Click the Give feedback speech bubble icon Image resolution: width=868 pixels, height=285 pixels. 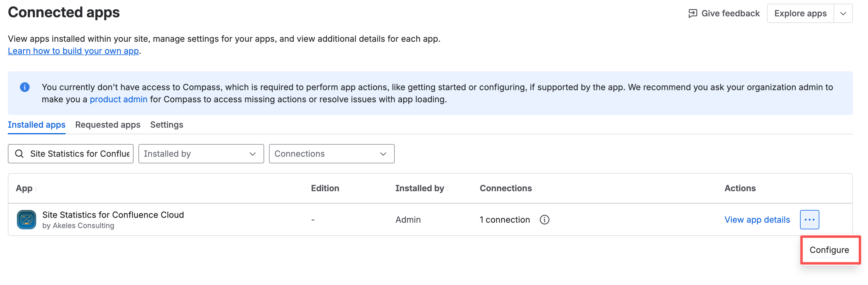click(x=692, y=14)
